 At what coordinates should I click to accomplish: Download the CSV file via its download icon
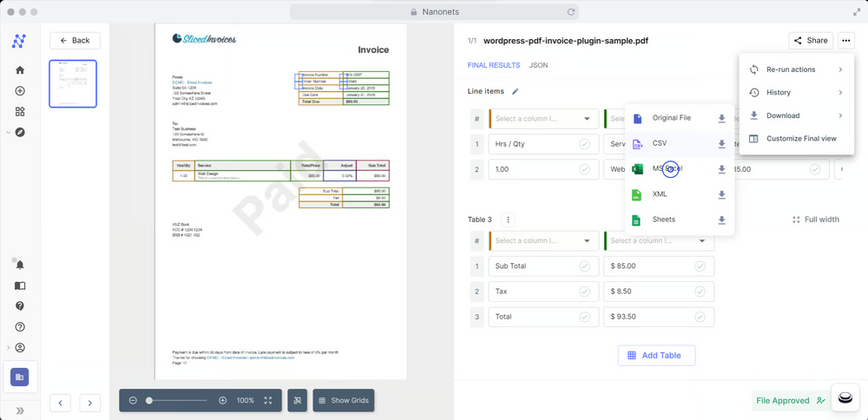click(721, 144)
